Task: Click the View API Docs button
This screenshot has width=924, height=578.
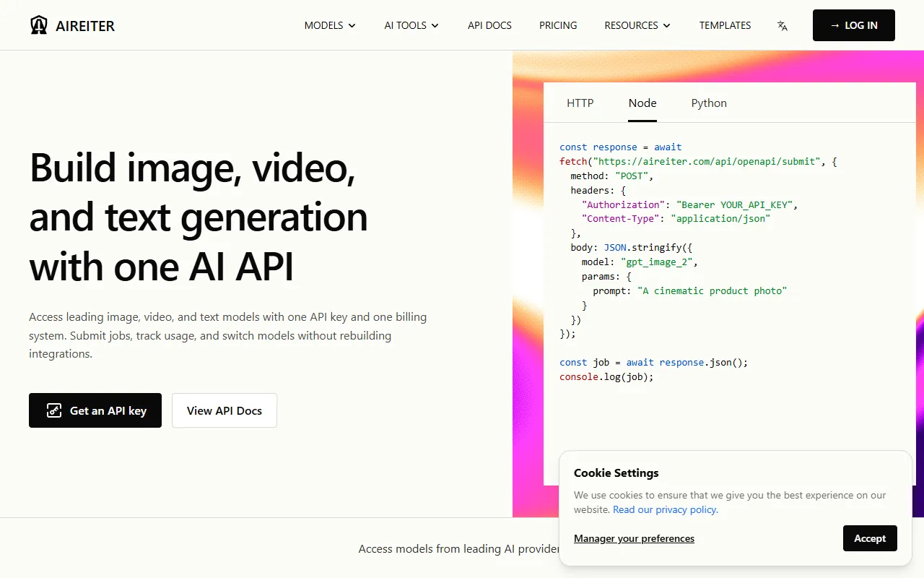Action: point(225,410)
